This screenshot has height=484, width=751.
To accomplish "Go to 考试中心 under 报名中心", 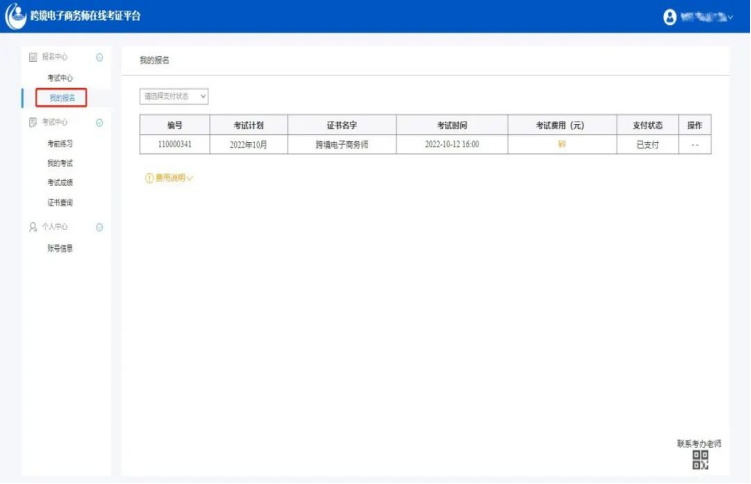I will [60, 78].
